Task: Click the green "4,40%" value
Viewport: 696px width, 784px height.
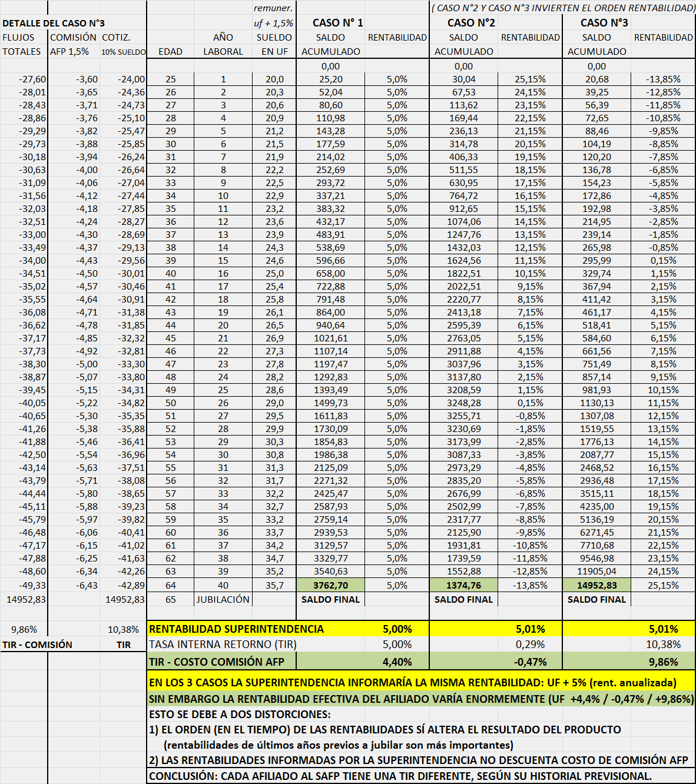Action: [397, 662]
